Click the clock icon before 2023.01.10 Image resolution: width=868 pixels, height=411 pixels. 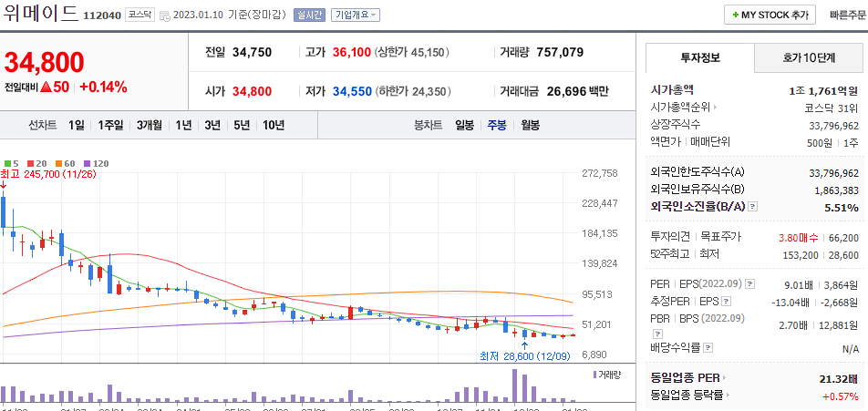(165, 15)
